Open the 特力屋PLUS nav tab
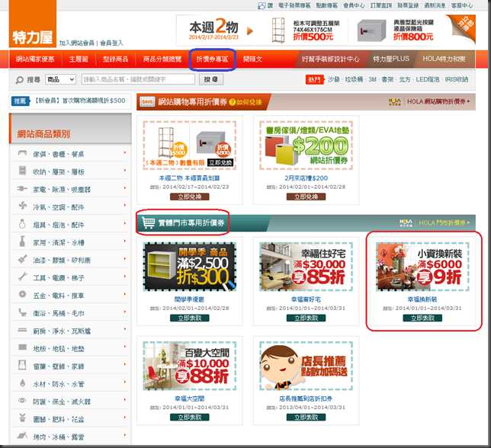The width and height of the screenshot is (491, 448). (391, 59)
